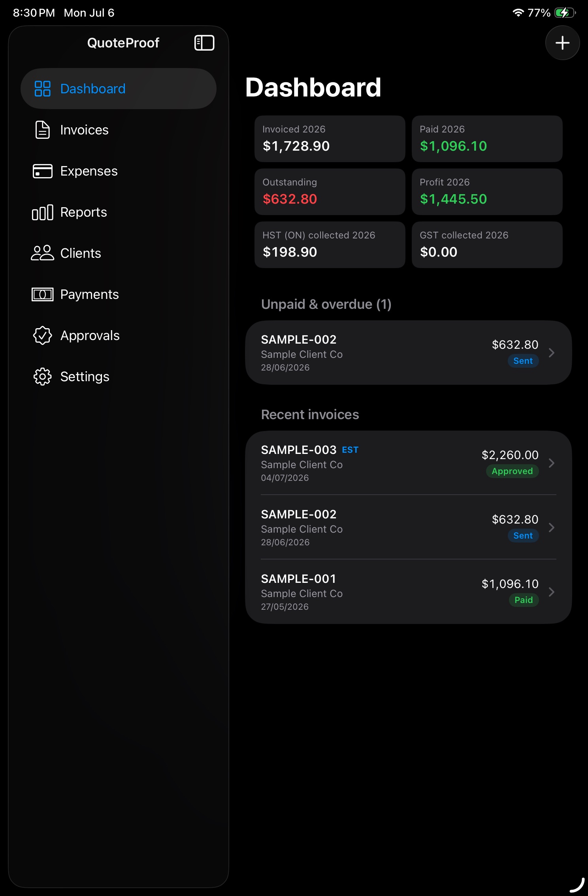588x896 pixels.
Task: Open the Paid 2026 card
Action: [487, 139]
